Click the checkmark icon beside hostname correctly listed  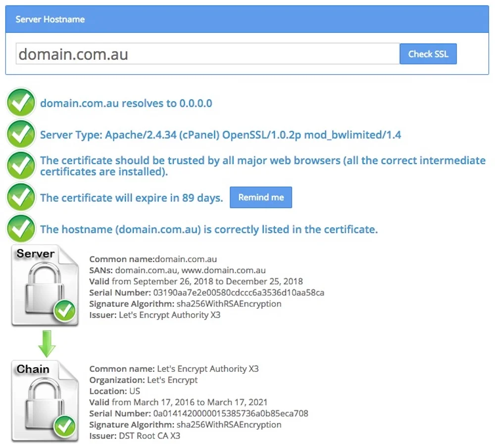coord(21,229)
